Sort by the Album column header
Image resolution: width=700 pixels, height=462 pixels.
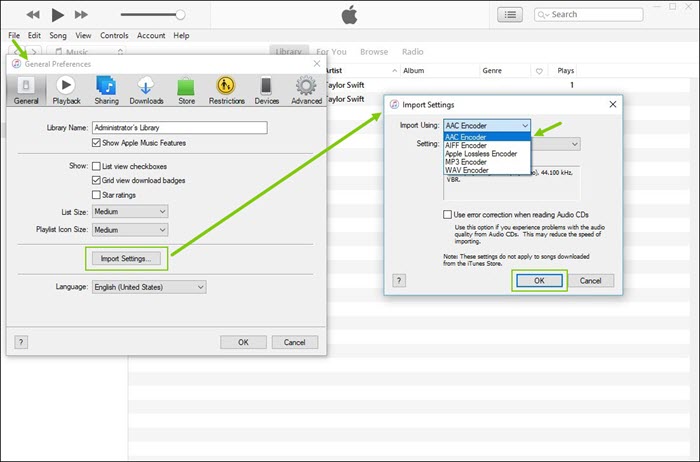439,71
